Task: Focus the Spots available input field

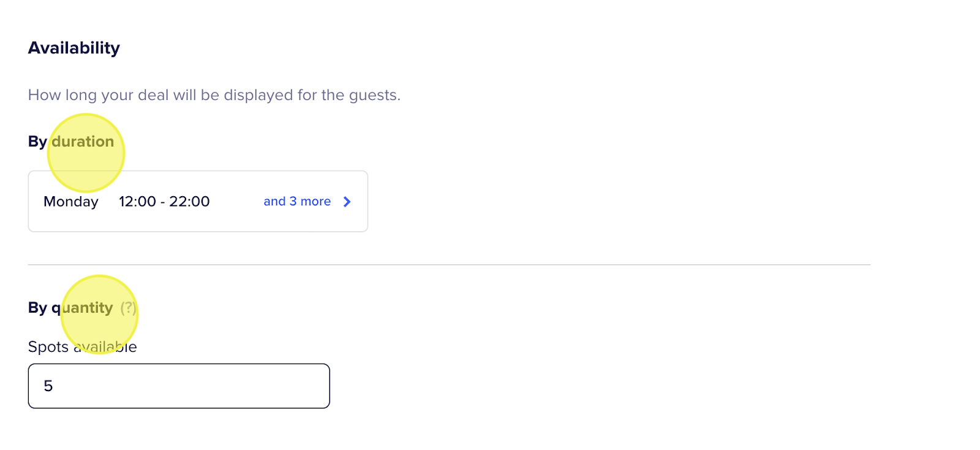Action: click(179, 386)
